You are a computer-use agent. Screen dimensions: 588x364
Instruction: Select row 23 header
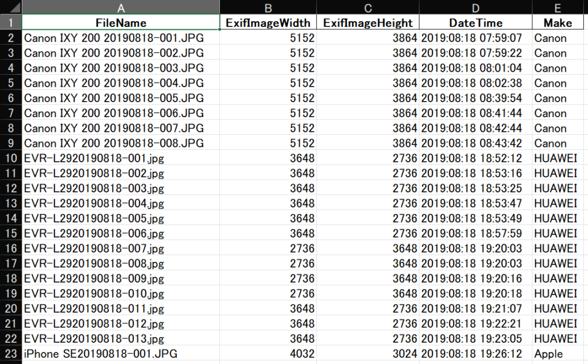coord(11,354)
